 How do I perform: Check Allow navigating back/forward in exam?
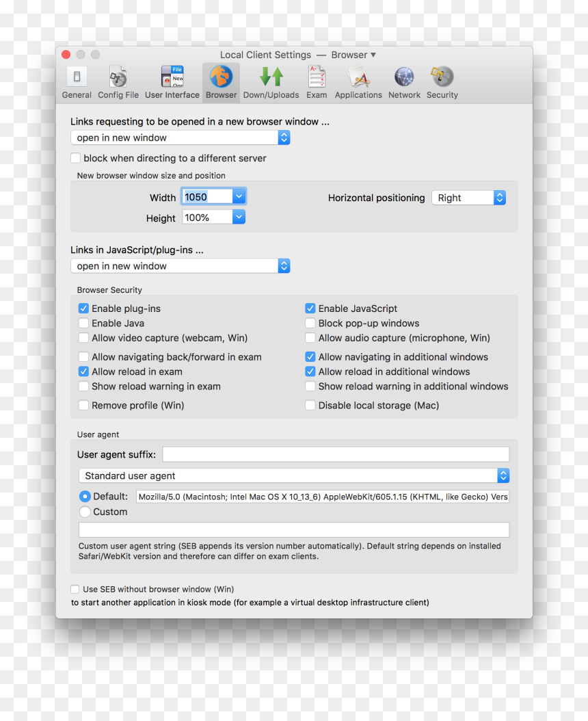click(x=83, y=357)
